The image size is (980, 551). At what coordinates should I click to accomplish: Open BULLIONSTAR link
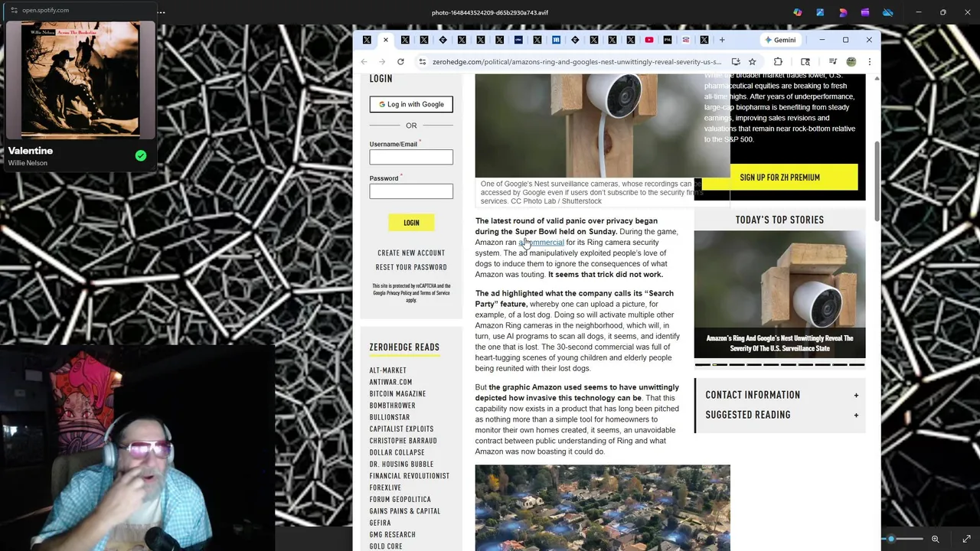click(390, 418)
